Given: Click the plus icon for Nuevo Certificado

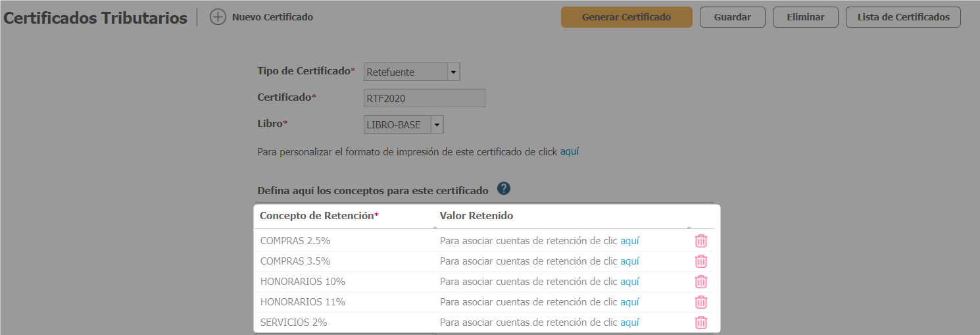Looking at the screenshot, I should [x=218, y=17].
